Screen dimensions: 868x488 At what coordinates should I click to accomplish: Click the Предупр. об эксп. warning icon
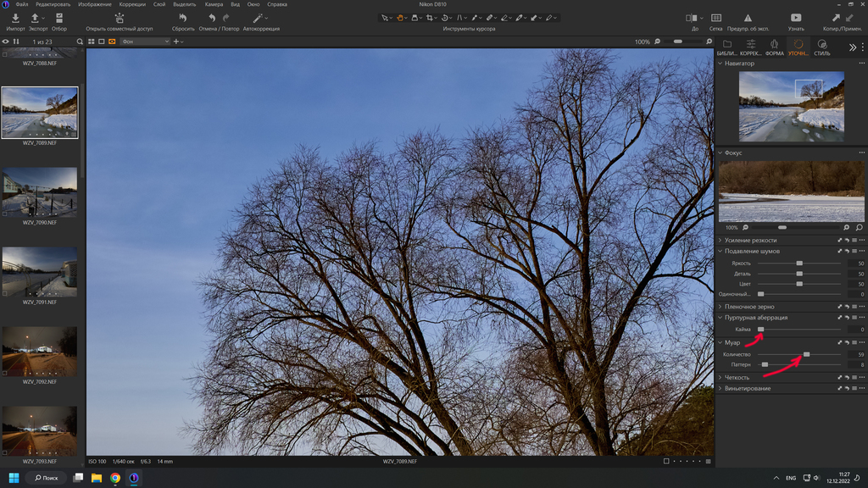pos(748,19)
